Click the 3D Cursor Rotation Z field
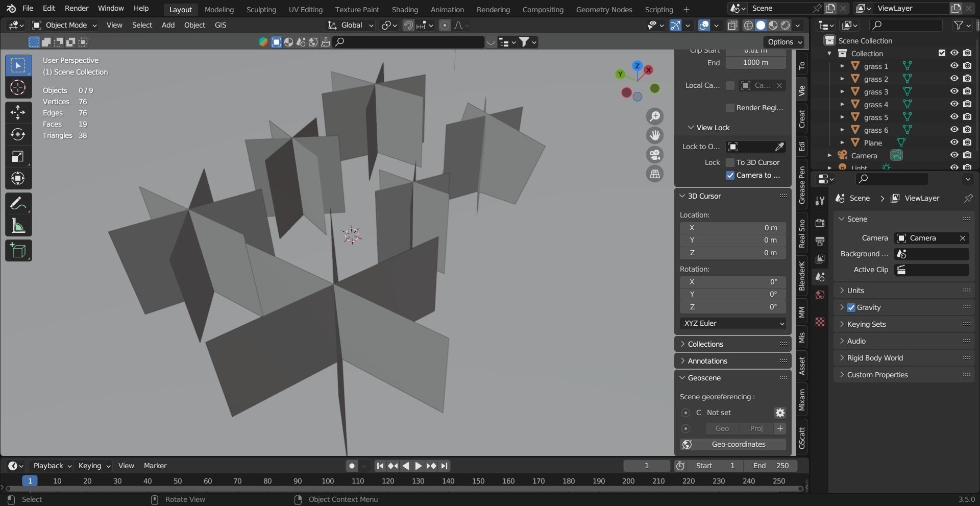The width and height of the screenshot is (980, 506). pos(733,307)
